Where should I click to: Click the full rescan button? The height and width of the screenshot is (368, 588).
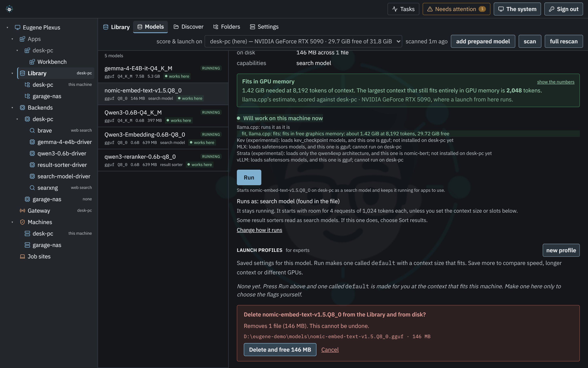pyautogui.click(x=564, y=41)
